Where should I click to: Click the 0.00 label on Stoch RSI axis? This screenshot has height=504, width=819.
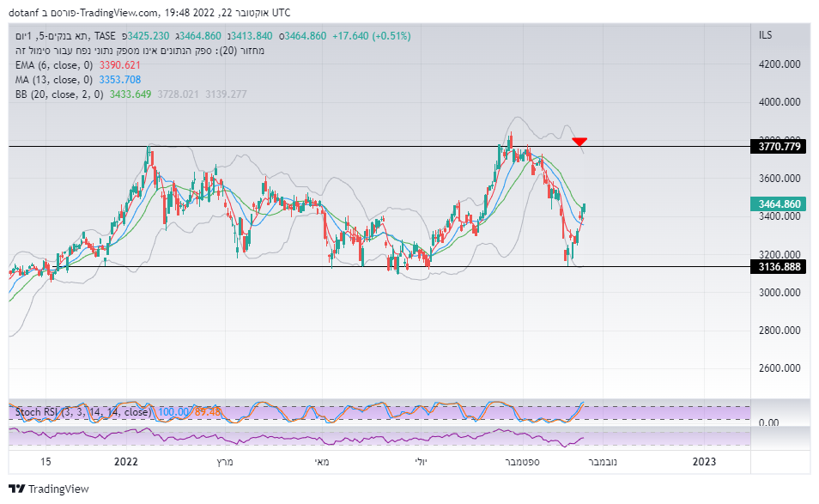click(x=769, y=422)
